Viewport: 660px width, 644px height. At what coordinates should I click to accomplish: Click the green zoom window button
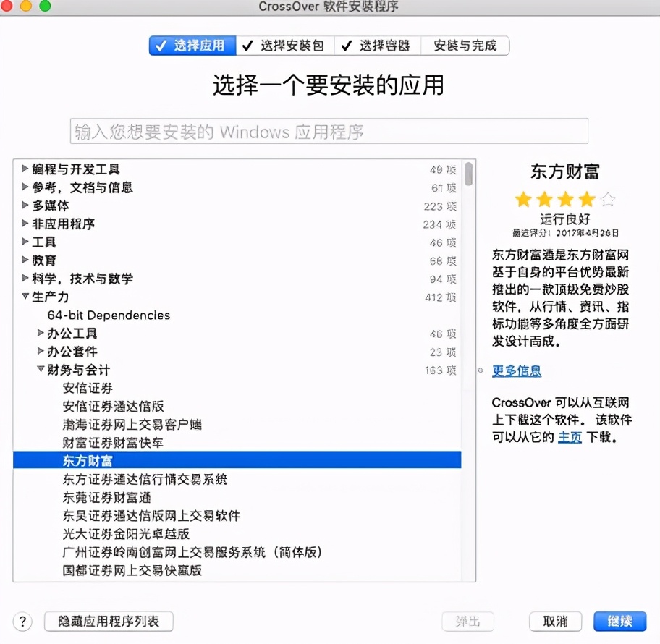click(45, 6)
